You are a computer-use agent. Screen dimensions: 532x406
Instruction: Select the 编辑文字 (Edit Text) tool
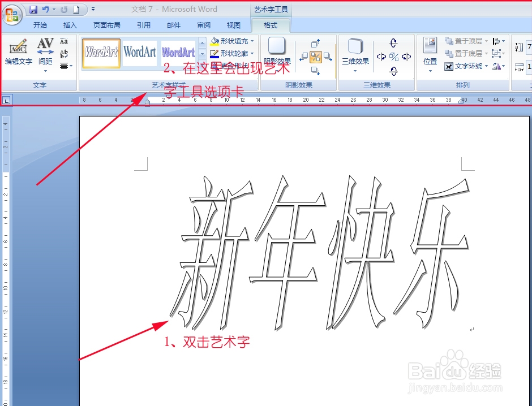click(19, 50)
